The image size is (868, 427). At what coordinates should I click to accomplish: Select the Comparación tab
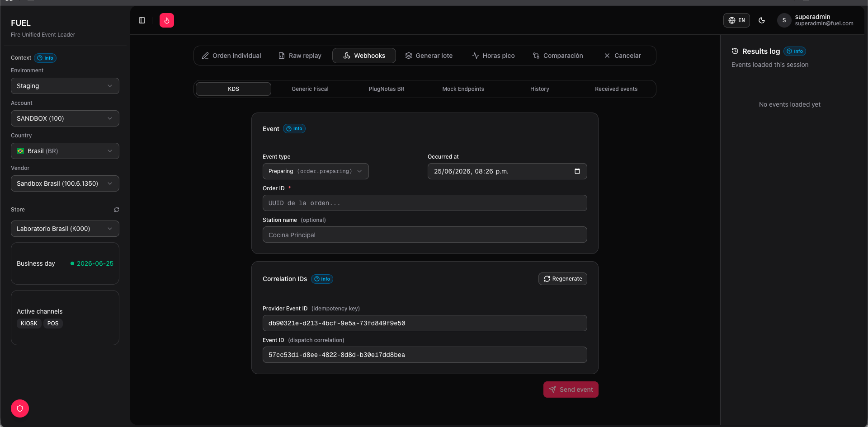coord(558,56)
